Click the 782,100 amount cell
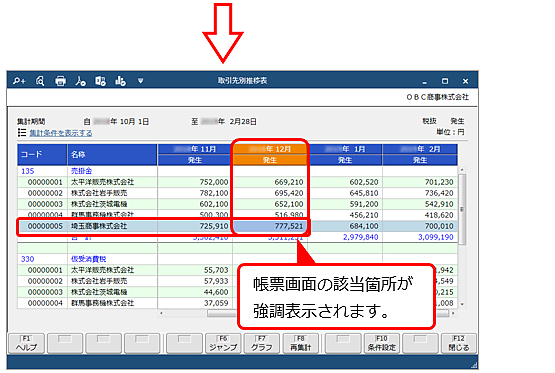555x373 pixels. click(x=195, y=193)
